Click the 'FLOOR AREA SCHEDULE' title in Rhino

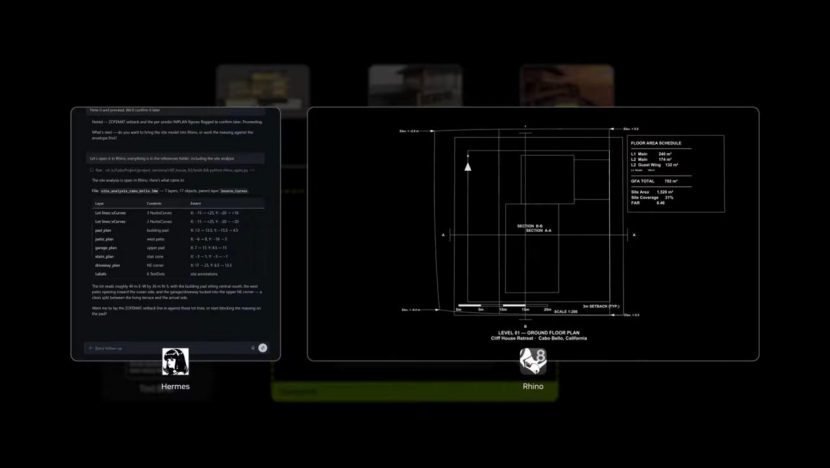click(656, 143)
